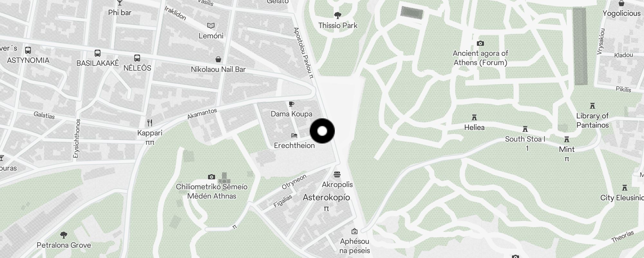
Task: Select the Akropolis burger icon
Action: 337,174
